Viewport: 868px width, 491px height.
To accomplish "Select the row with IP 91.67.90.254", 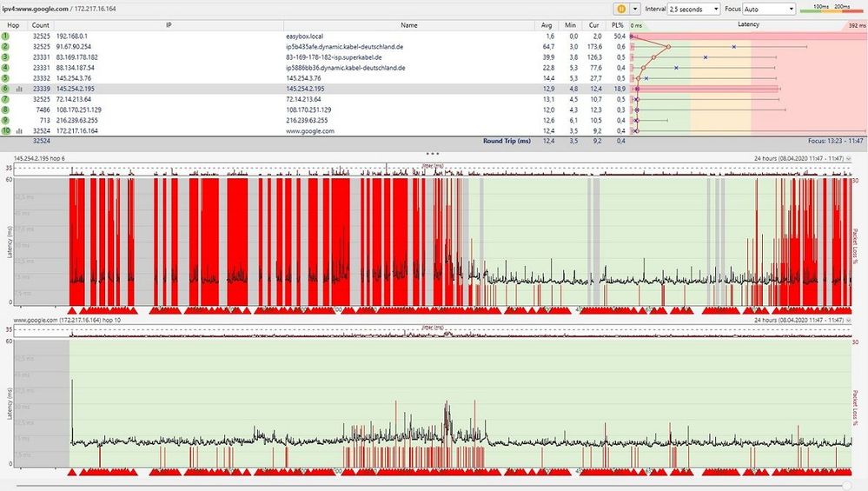I will coord(315,47).
